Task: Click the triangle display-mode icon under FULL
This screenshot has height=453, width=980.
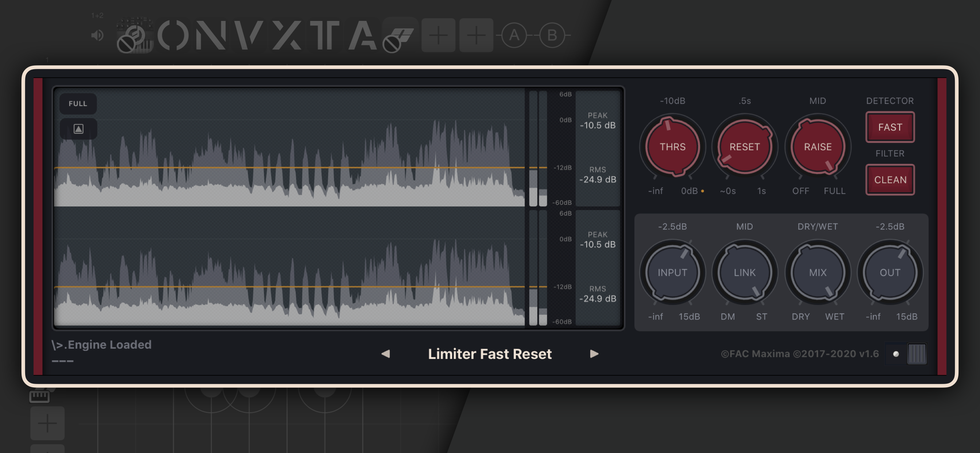Action: 78,129
